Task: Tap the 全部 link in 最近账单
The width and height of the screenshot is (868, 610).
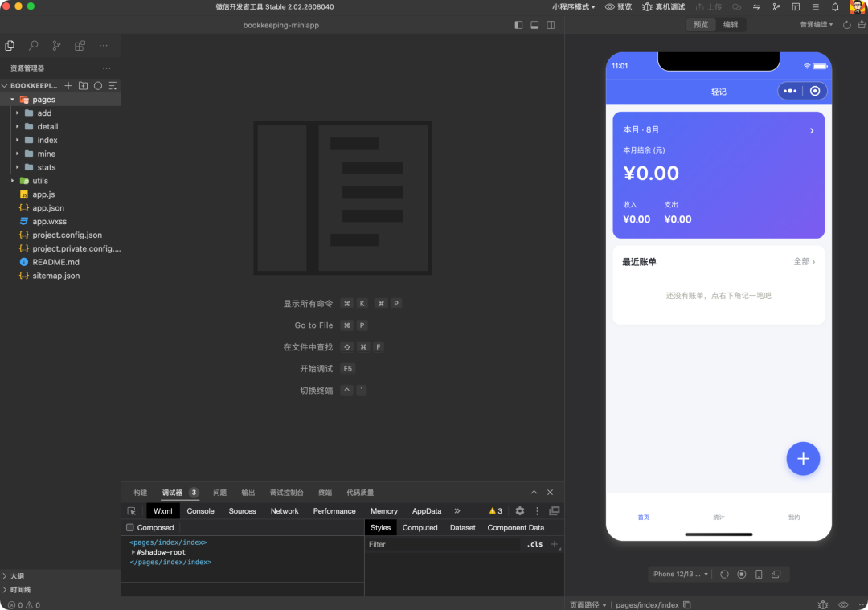Action: [x=805, y=262]
